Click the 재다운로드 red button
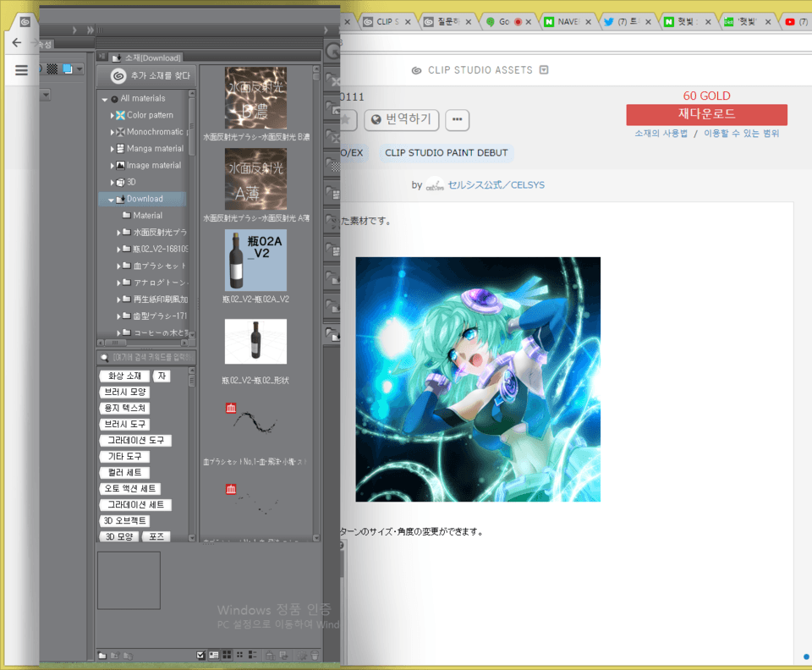812x670 pixels. [x=706, y=114]
